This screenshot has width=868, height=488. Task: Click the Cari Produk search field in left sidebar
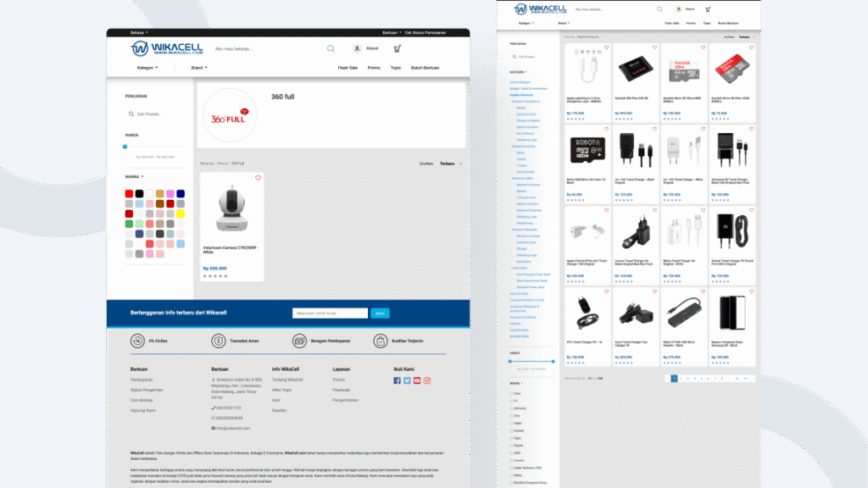pos(155,114)
